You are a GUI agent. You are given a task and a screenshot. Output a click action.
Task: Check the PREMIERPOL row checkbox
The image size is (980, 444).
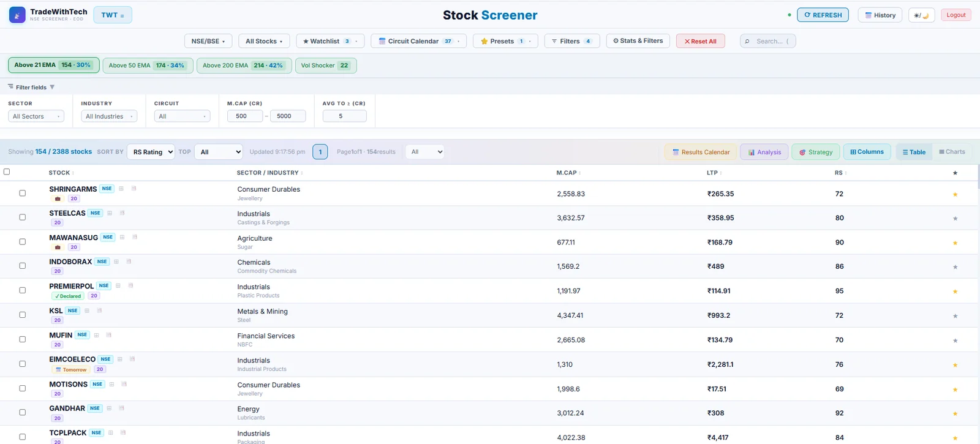pyautogui.click(x=23, y=290)
